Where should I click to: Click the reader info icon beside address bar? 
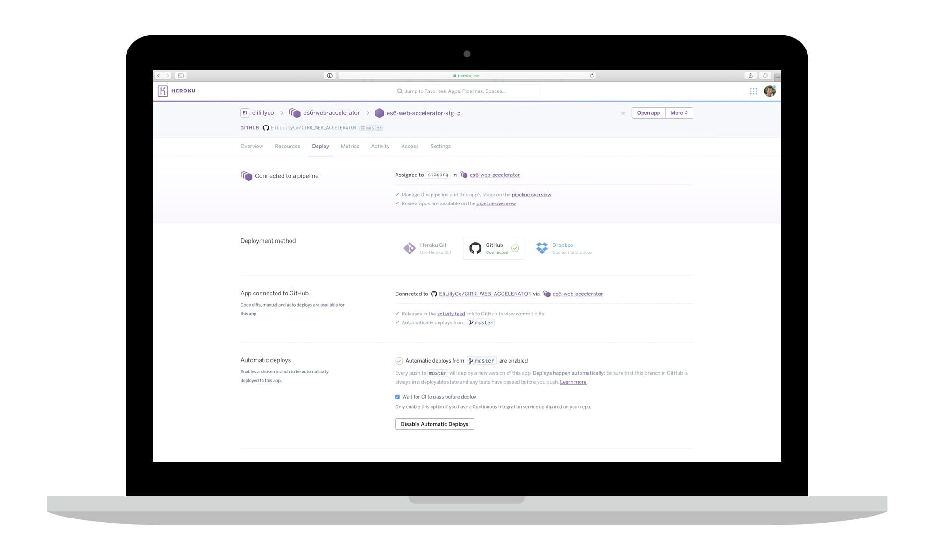[x=330, y=76]
